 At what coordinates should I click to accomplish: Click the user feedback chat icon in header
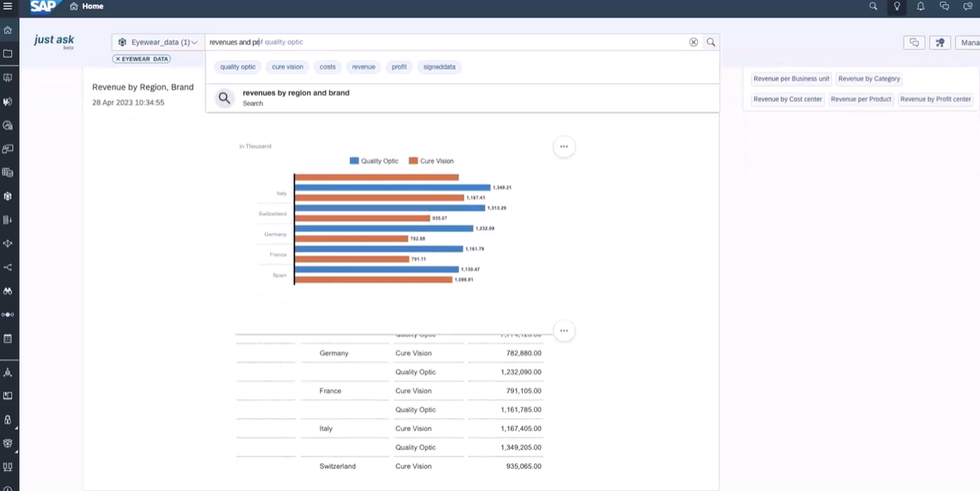tap(968, 6)
